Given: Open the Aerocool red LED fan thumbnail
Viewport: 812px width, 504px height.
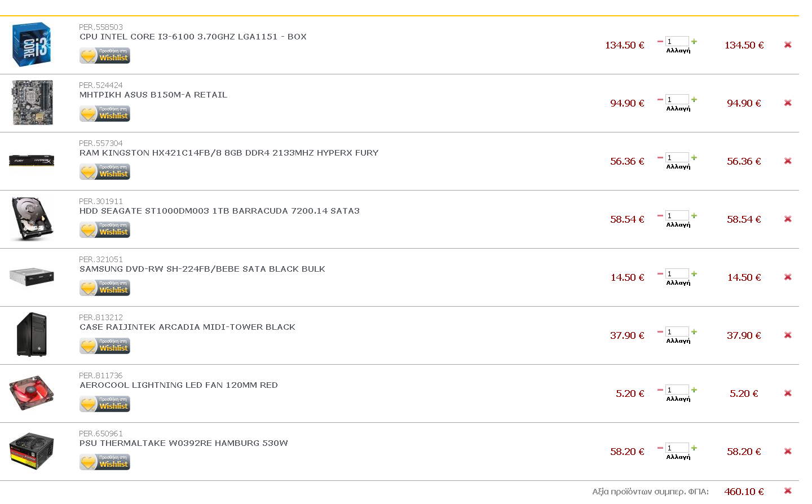Looking at the screenshot, I should click(32, 392).
